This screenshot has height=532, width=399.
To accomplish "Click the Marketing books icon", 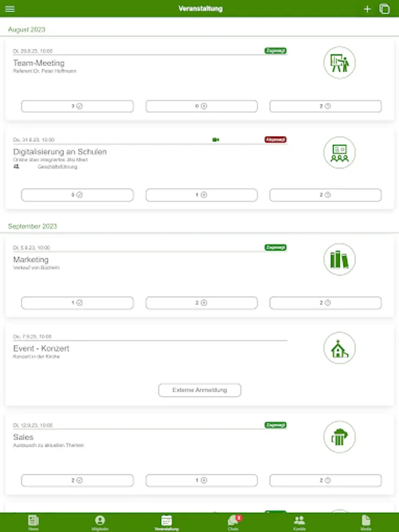I will pos(339,259).
